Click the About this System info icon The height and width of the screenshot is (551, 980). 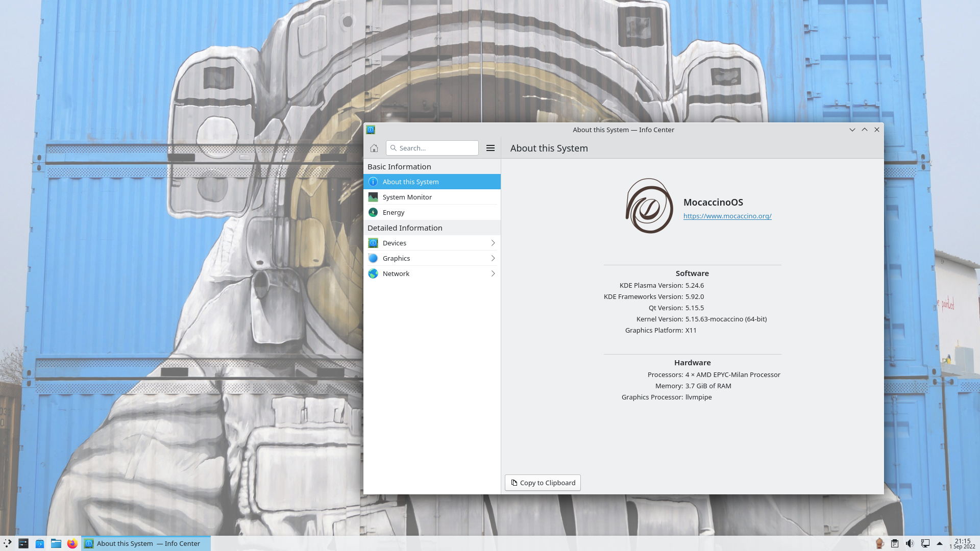point(373,182)
